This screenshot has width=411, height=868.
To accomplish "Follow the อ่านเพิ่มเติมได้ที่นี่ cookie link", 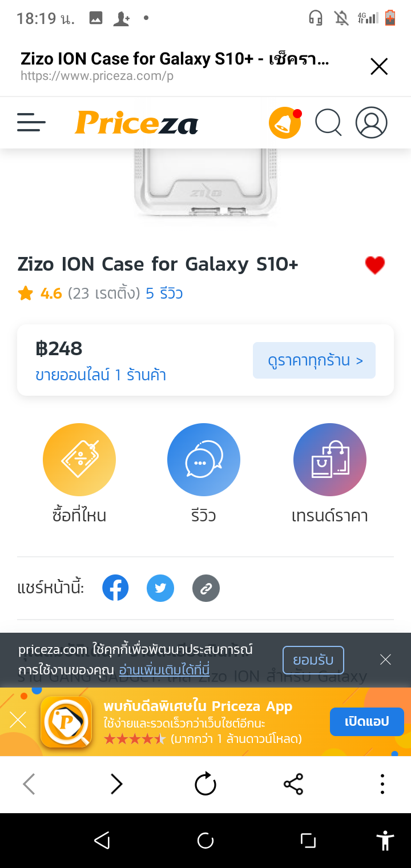I will pyautogui.click(x=164, y=669).
